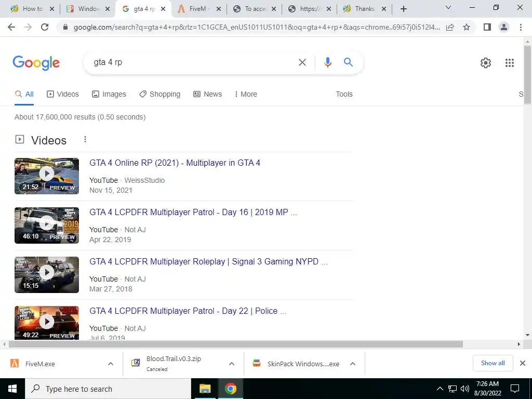Open 'LCPDFR Multiplayer Patrol - Day 16' link

click(x=193, y=212)
